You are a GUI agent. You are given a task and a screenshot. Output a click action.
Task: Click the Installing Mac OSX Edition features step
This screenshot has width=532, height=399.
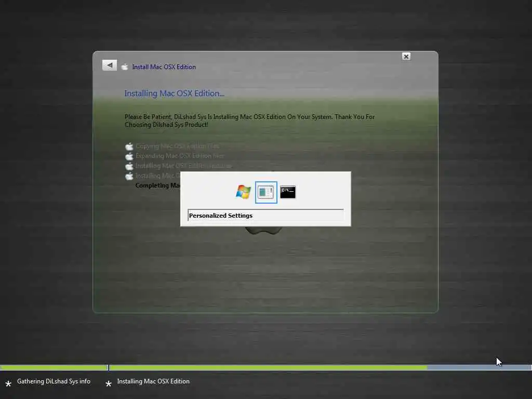pos(183,166)
